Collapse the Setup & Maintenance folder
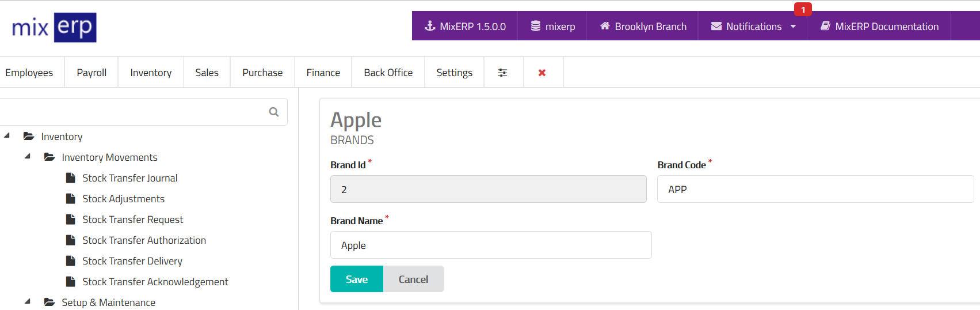980x310 pixels. pos(28,302)
